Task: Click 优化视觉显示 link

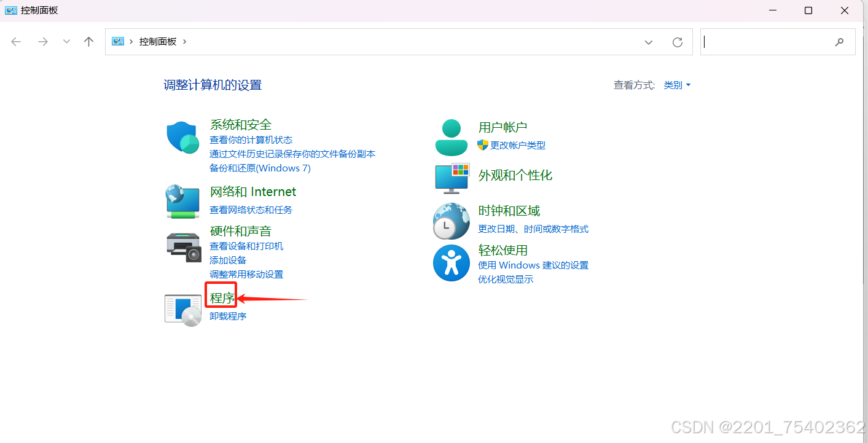Action: [506, 280]
